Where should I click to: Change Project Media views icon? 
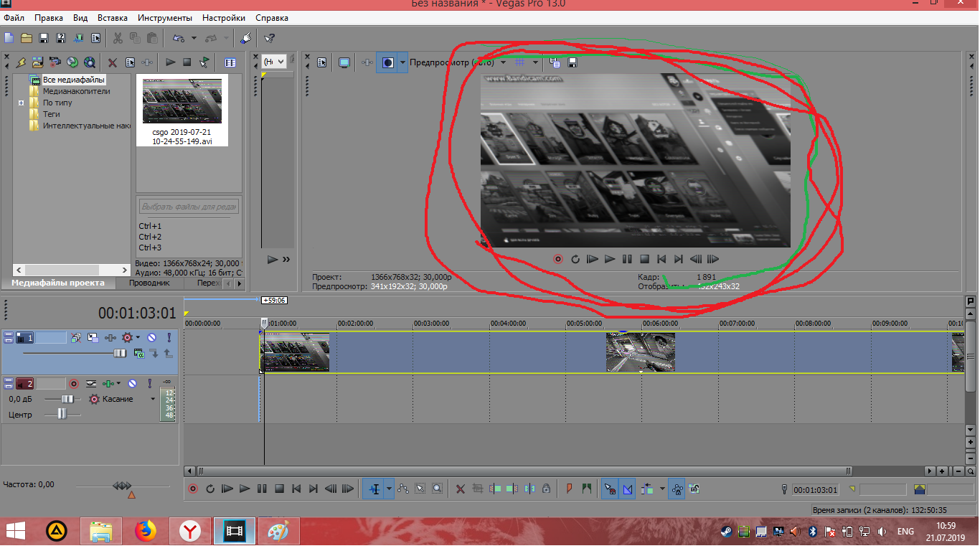tap(230, 62)
